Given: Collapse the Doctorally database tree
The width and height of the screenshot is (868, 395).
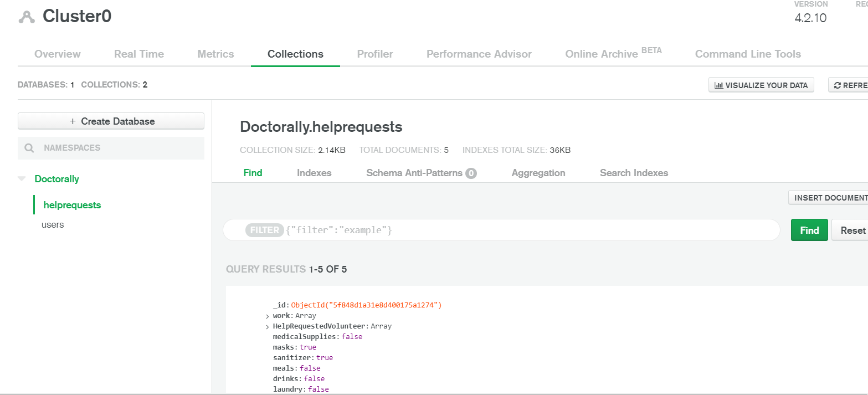Looking at the screenshot, I should (22, 179).
